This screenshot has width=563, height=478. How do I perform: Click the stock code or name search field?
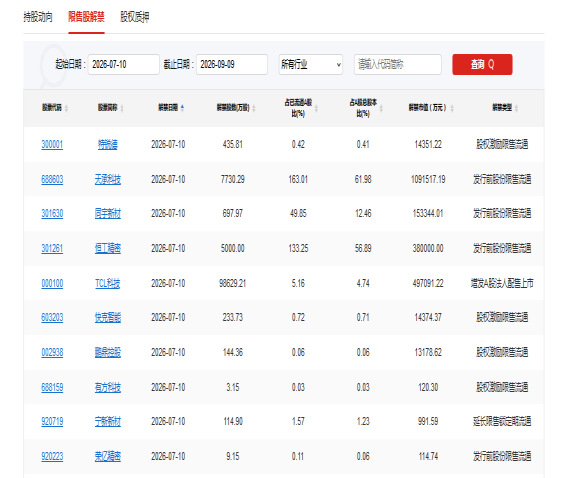tap(397, 65)
